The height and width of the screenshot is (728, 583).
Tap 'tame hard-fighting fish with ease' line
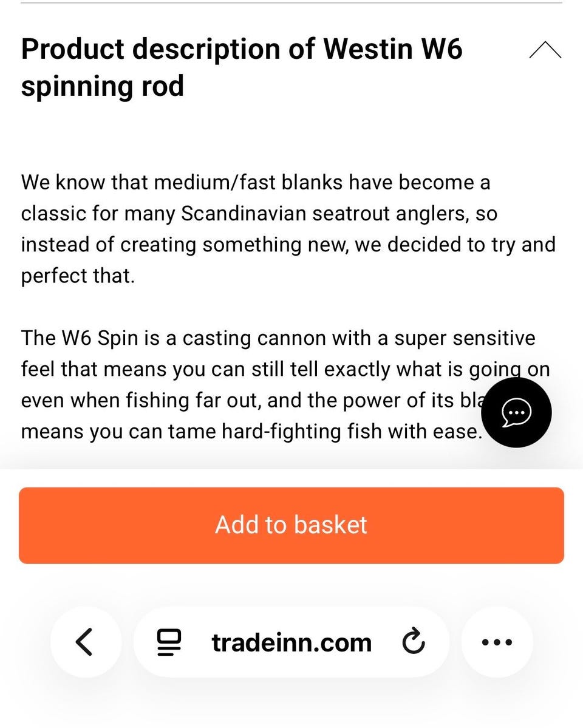(251, 432)
